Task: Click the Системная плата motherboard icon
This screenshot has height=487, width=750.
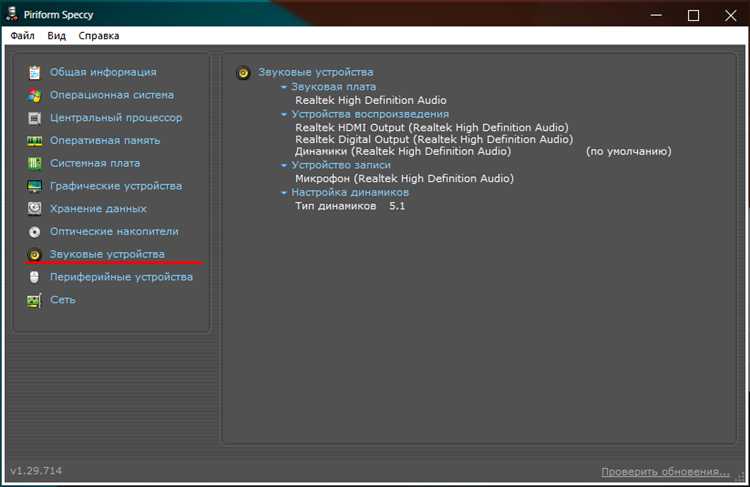Action: 34,163
